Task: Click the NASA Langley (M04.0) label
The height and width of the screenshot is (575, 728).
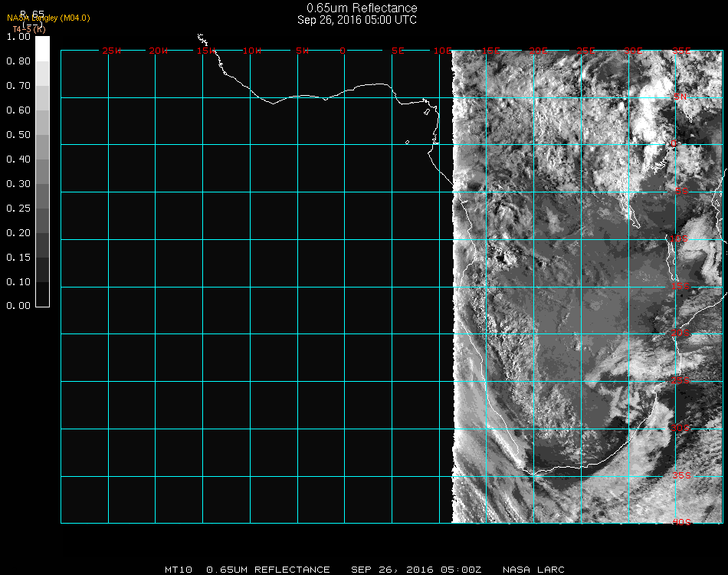Action: (x=48, y=18)
